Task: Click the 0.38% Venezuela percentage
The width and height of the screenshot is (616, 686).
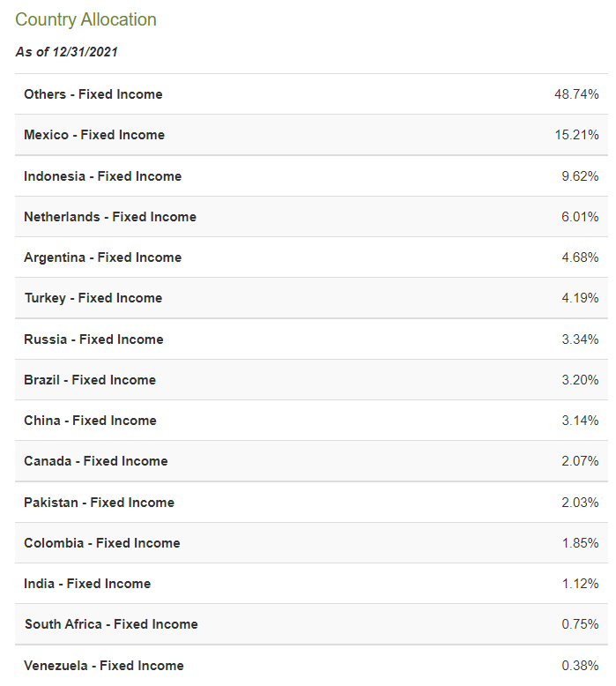Action: click(580, 666)
